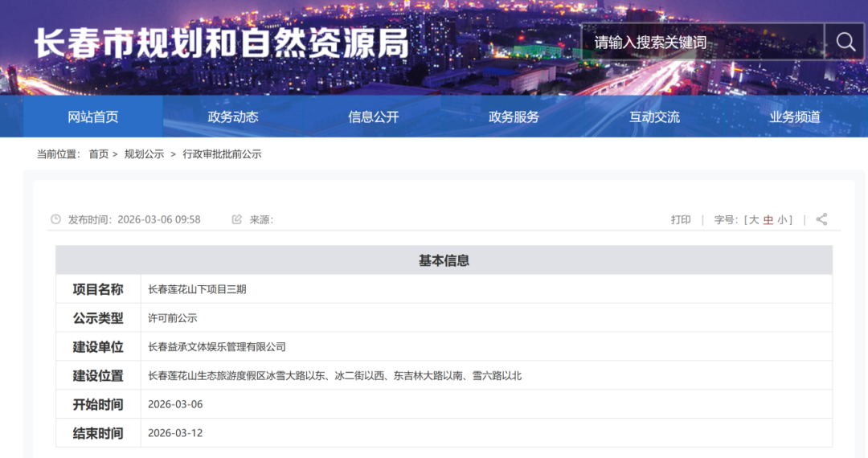Viewport: 868px width, 458px height.
Task: Focus the 请输入搜索关键词 search field
Action: pyautogui.click(x=702, y=42)
